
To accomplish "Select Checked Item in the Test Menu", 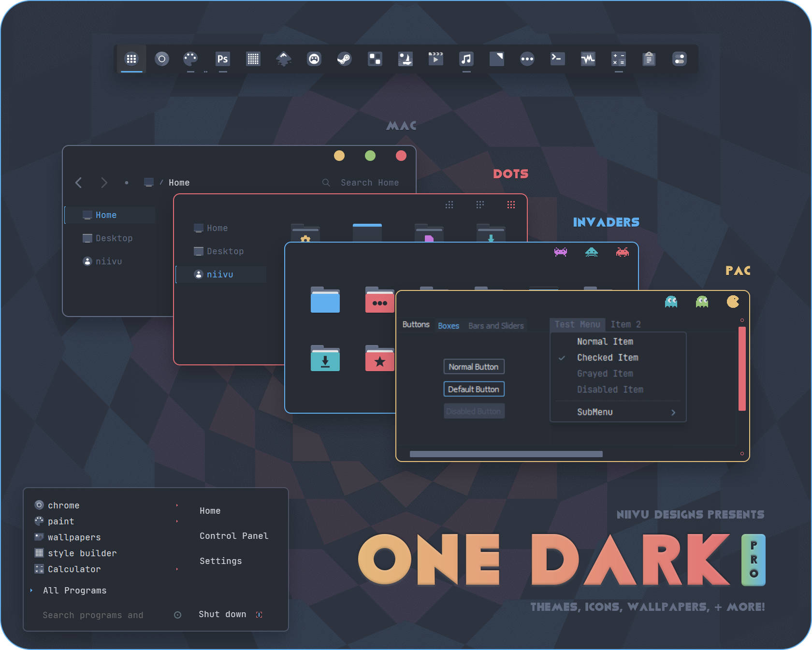I will 608,358.
